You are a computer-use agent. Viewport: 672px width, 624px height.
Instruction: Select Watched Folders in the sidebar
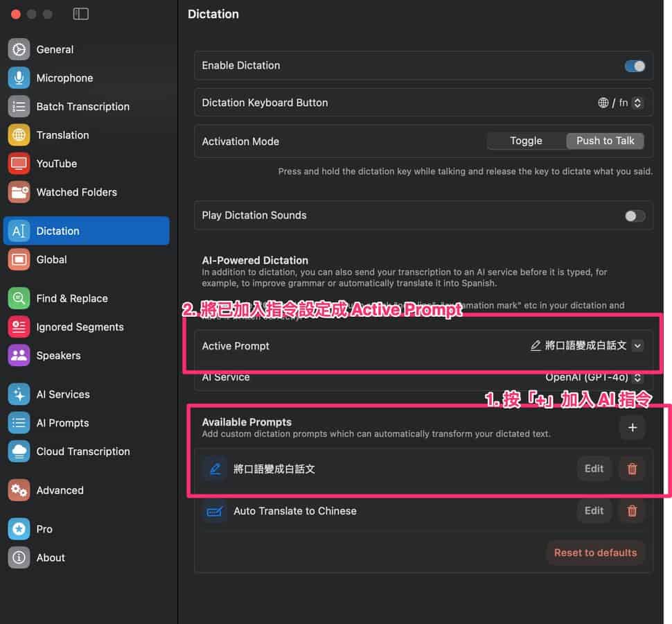[76, 192]
